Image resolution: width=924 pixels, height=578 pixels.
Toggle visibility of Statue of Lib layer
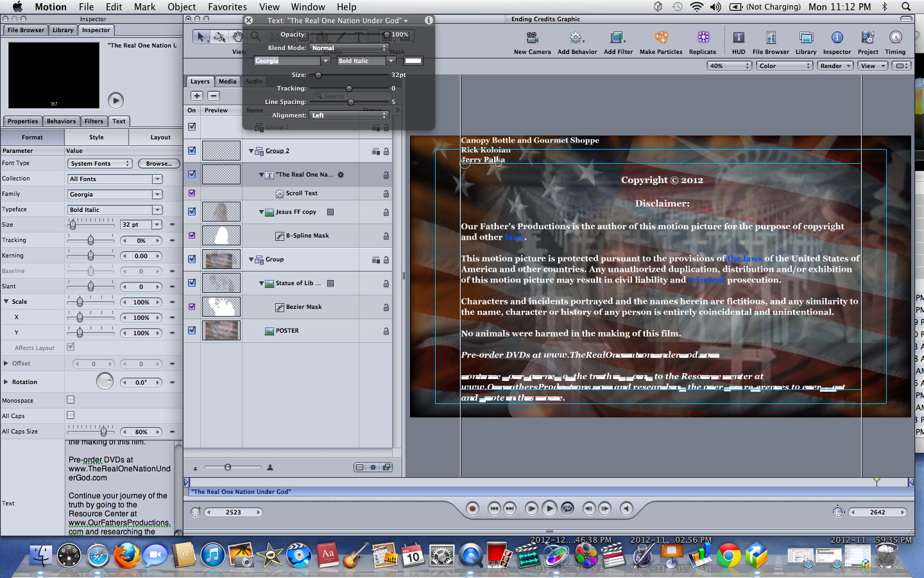point(192,283)
